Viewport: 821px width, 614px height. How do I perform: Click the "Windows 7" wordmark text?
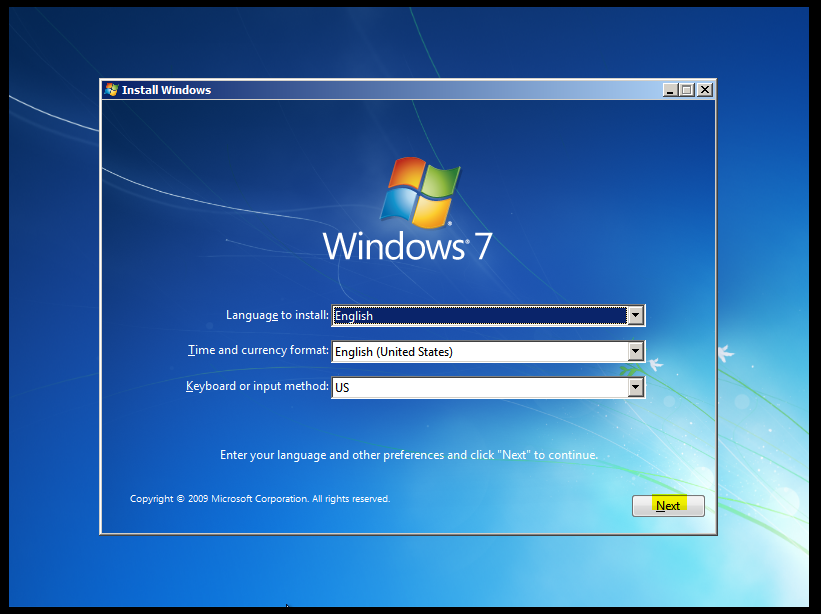[407, 246]
